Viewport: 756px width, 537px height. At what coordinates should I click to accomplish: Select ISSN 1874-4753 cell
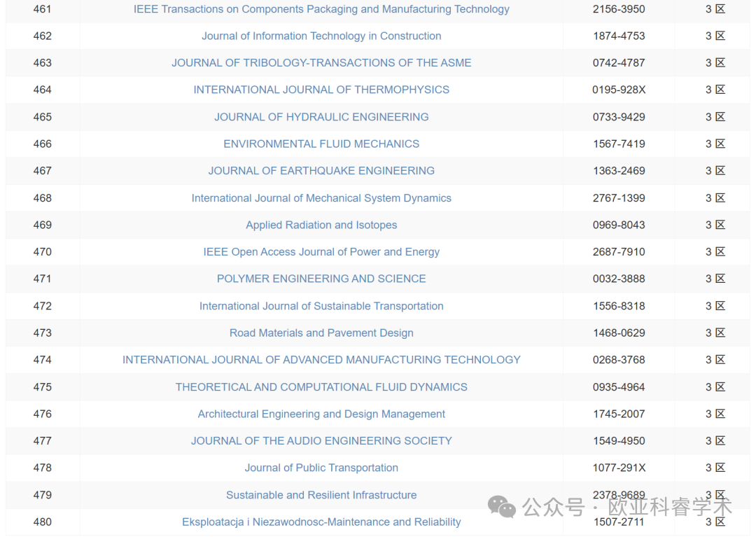click(x=619, y=36)
